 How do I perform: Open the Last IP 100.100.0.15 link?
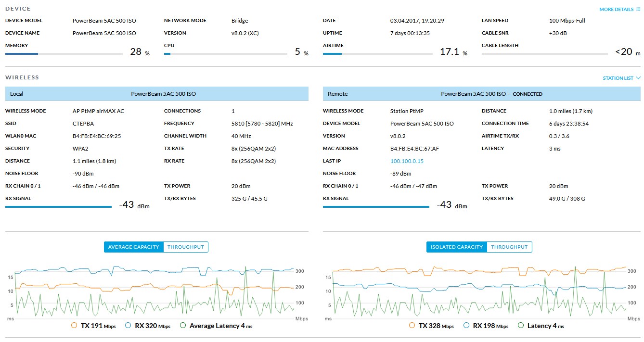click(407, 161)
